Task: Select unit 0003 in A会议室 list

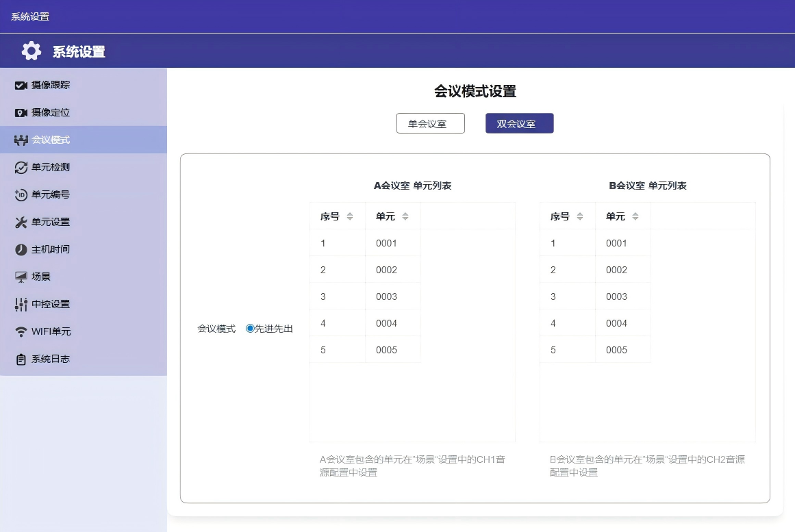Action: [386, 296]
